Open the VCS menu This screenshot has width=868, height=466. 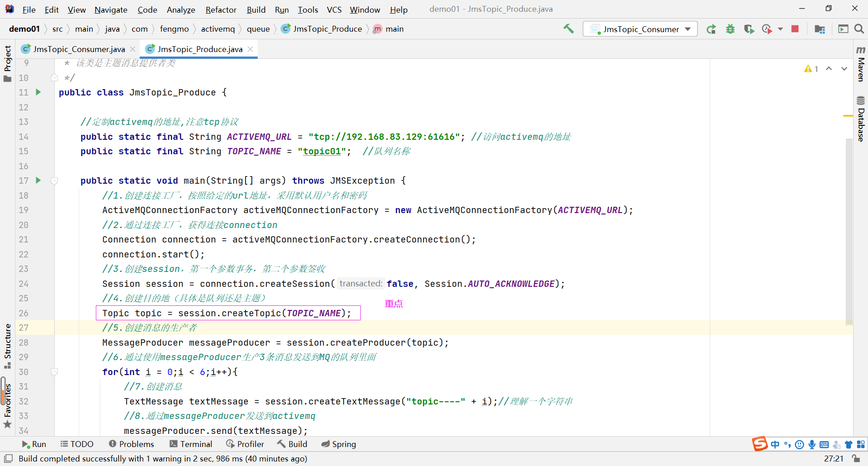(334, 10)
